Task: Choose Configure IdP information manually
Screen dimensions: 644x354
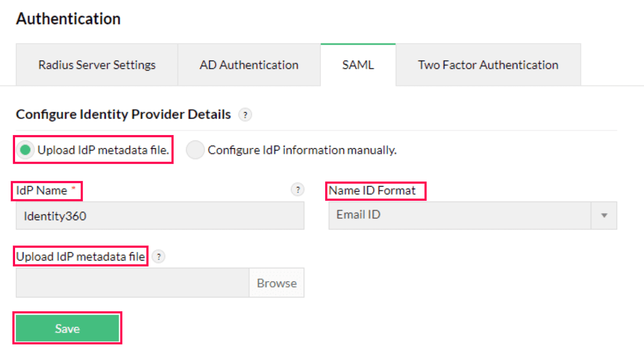Action: pos(195,150)
